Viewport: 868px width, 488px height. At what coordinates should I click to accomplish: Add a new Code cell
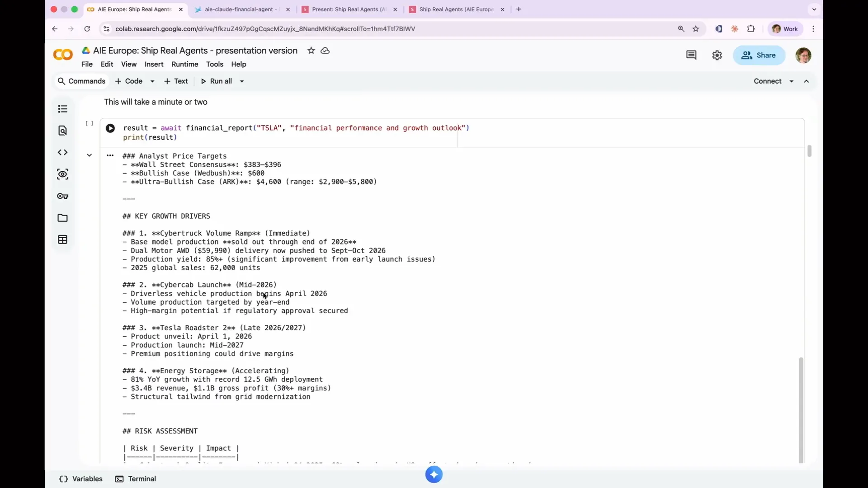tap(129, 81)
